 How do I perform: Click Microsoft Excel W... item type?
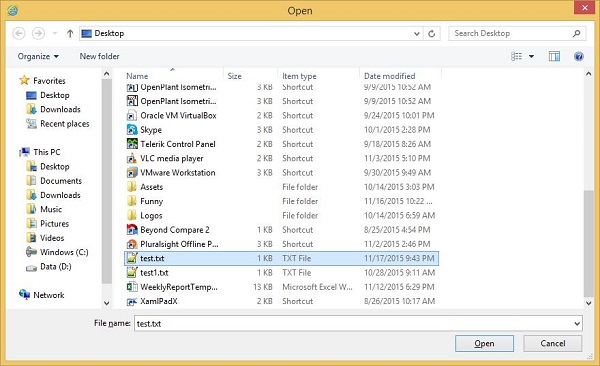(317, 287)
